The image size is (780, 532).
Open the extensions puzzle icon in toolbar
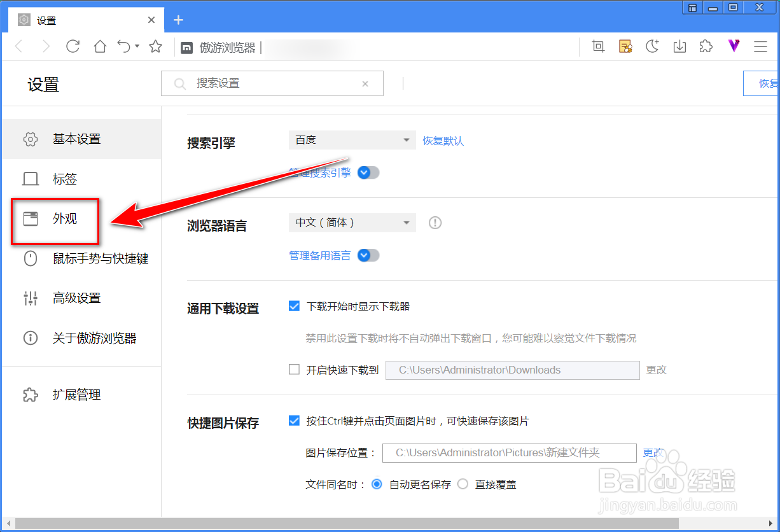pyautogui.click(x=706, y=46)
